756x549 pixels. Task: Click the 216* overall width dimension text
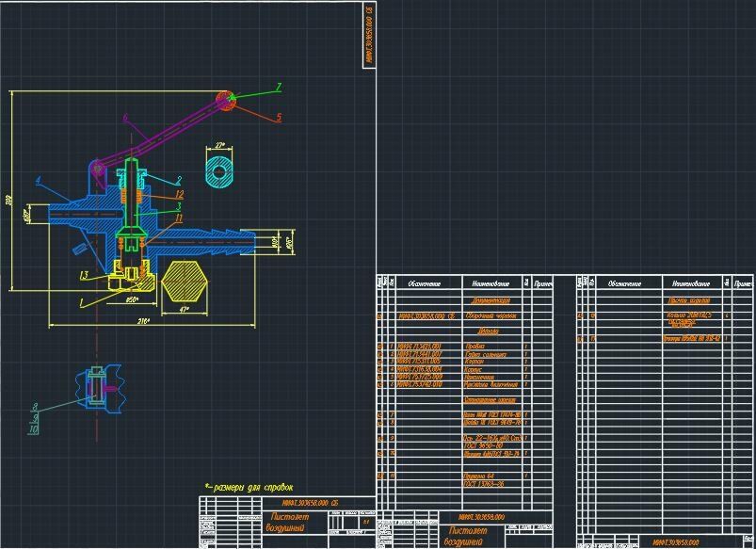click(x=144, y=321)
